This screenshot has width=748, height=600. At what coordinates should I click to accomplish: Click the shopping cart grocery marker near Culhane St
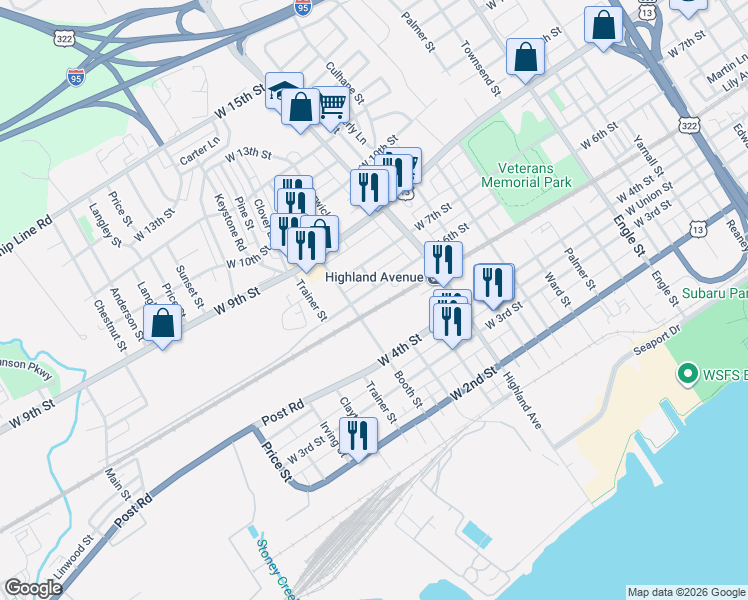[334, 105]
